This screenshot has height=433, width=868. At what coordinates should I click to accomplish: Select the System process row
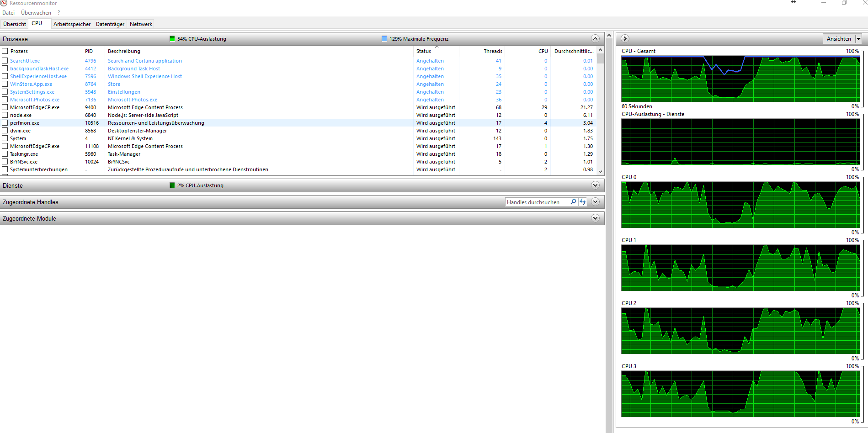[298, 138]
